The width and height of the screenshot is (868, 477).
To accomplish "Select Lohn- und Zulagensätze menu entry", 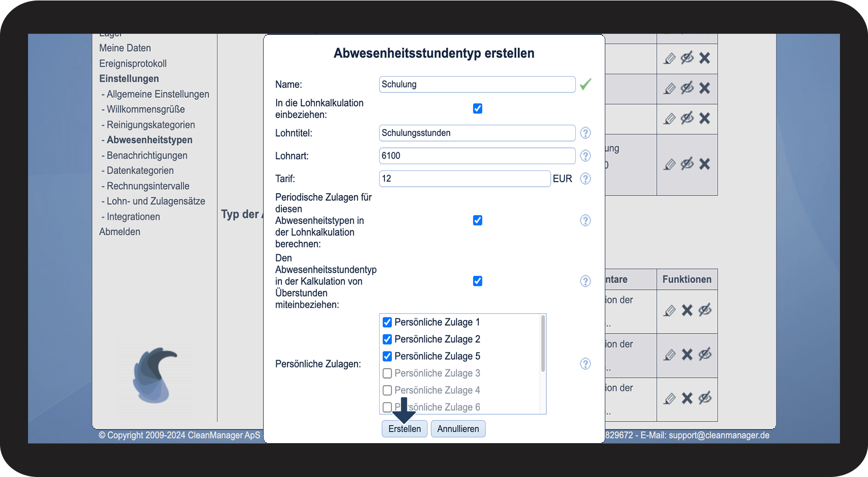I will 156,201.
